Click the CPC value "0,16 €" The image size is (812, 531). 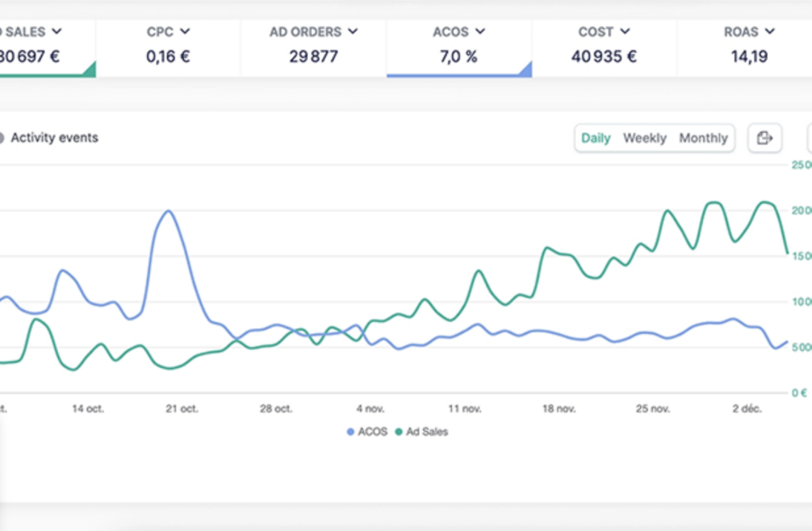click(168, 56)
